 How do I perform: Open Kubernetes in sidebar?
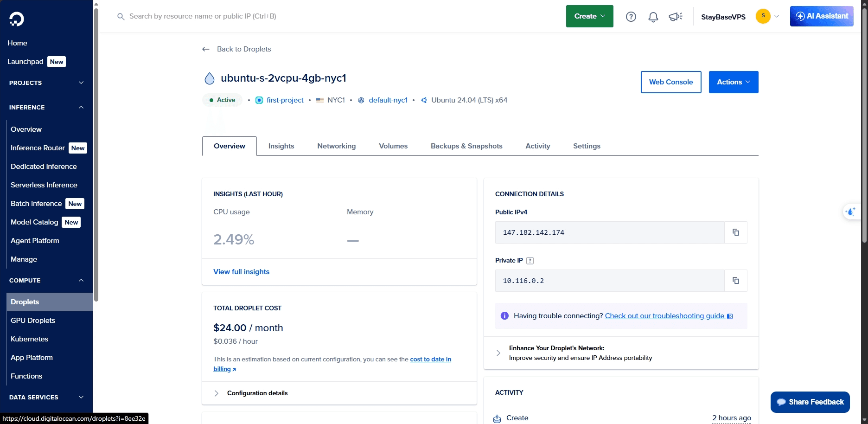(29, 339)
